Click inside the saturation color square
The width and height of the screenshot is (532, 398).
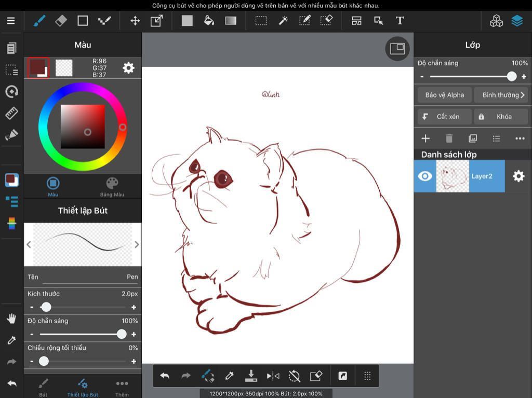(x=83, y=127)
